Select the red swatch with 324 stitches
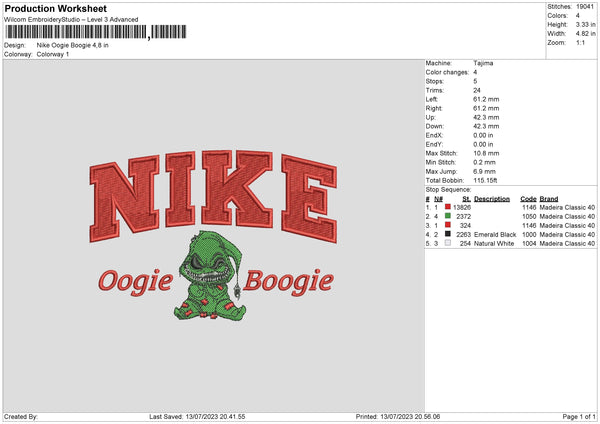 447,225
